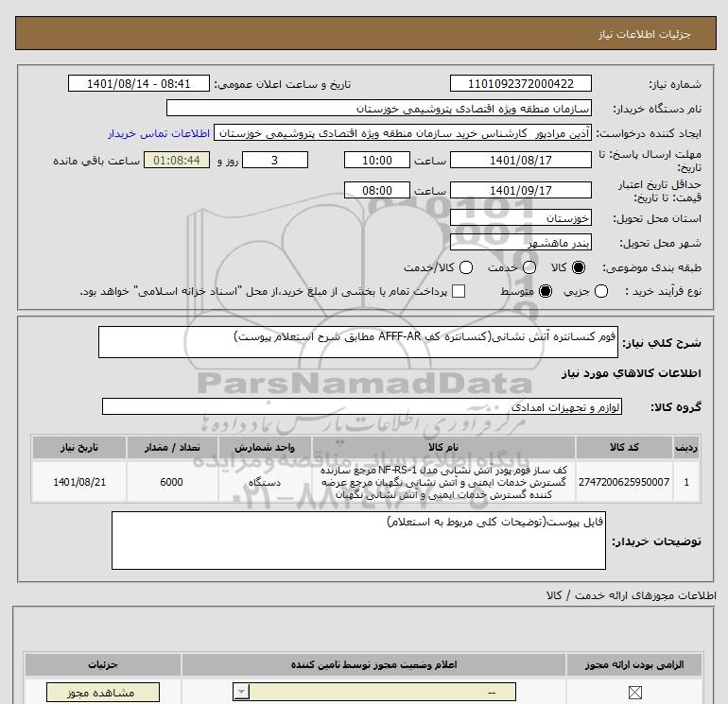728x704 pixels.
Task: Click the تاریخ نیاز column header
Action: [x=78, y=447]
